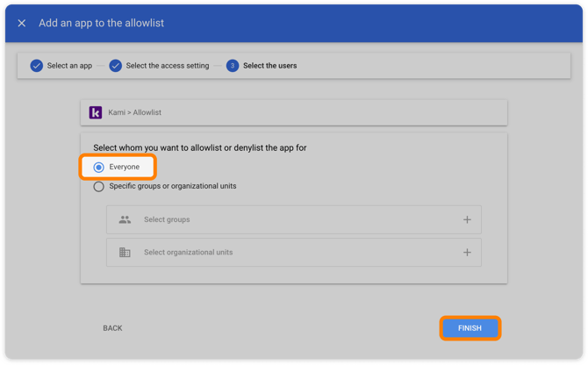Click the groups people icon
588x365 pixels.
[x=125, y=219]
